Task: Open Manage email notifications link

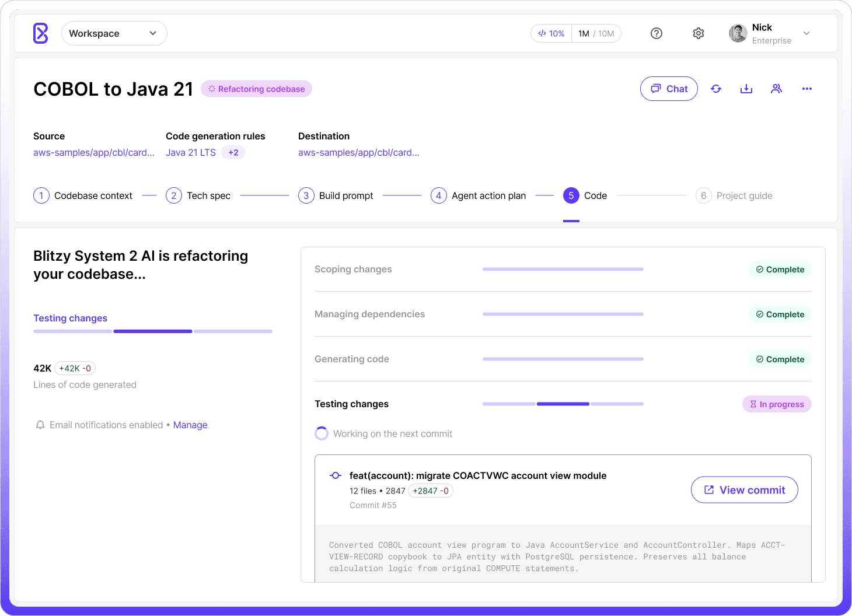Action: pyautogui.click(x=190, y=425)
